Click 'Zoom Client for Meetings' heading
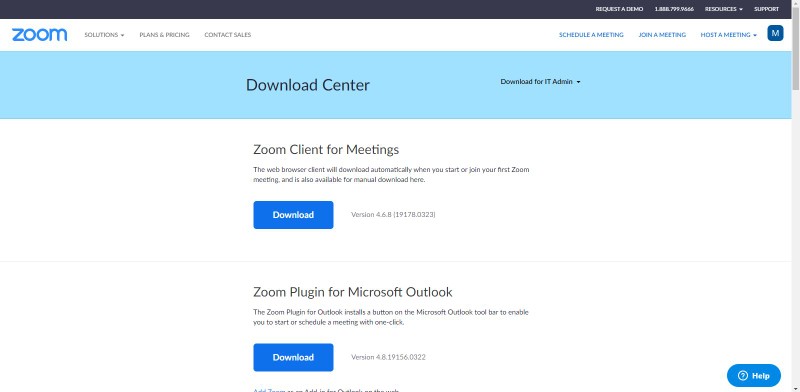The height and width of the screenshot is (392, 800). point(326,150)
